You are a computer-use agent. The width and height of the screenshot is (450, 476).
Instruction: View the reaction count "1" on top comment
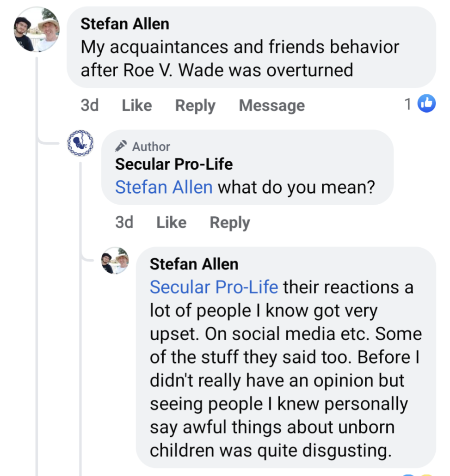(408, 104)
